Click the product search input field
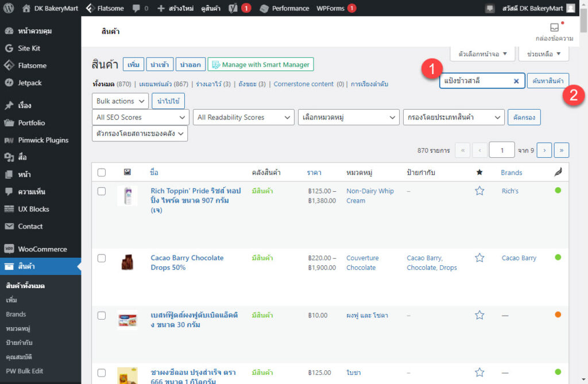The width and height of the screenshot is (588, 384). 475,81
